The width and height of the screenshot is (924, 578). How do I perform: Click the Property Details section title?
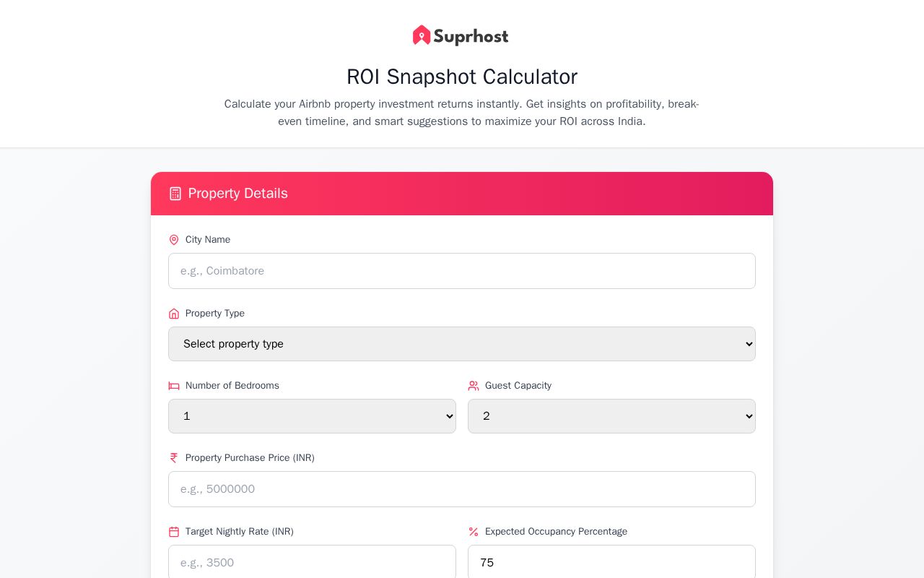238,194
